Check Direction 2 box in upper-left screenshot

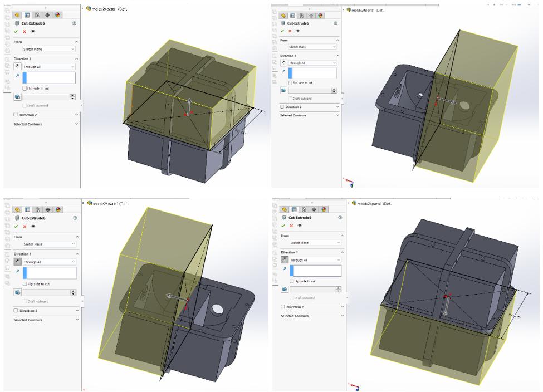point(16,115)
